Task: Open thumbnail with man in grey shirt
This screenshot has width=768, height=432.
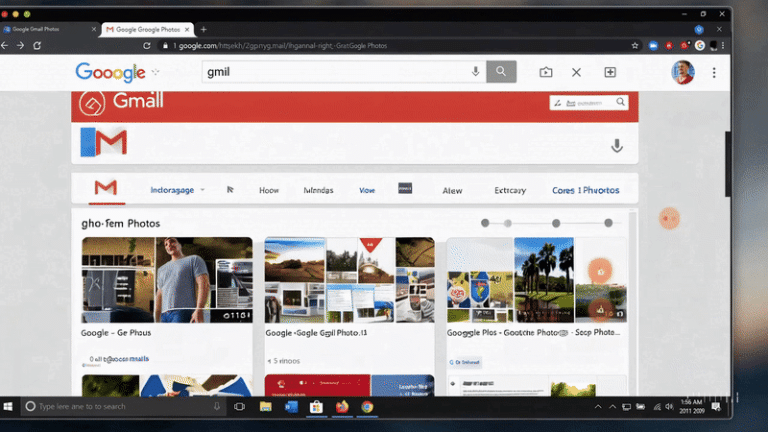Action: click(x=167, y=280)
